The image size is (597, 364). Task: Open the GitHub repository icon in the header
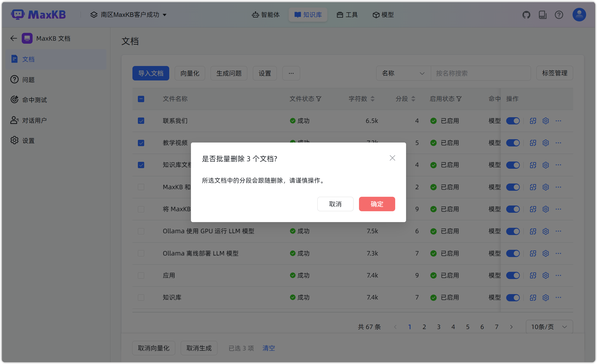coord(526,14)
